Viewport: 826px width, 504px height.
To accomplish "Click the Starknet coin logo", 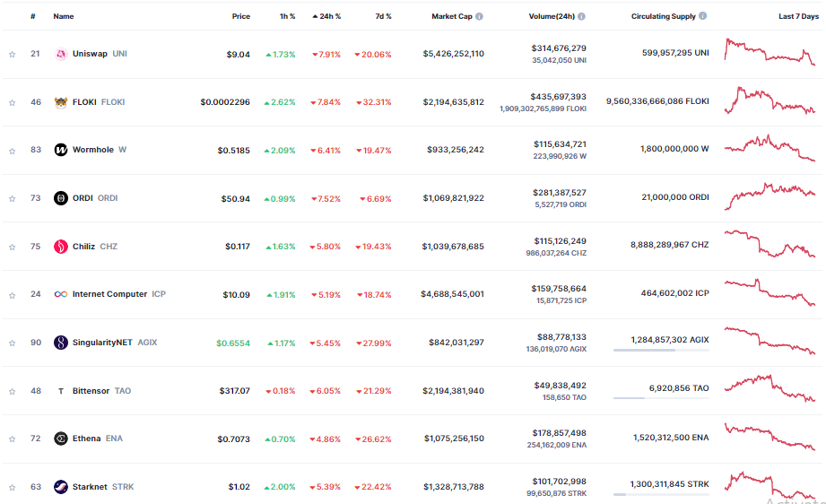I will (x=61, y=487).
